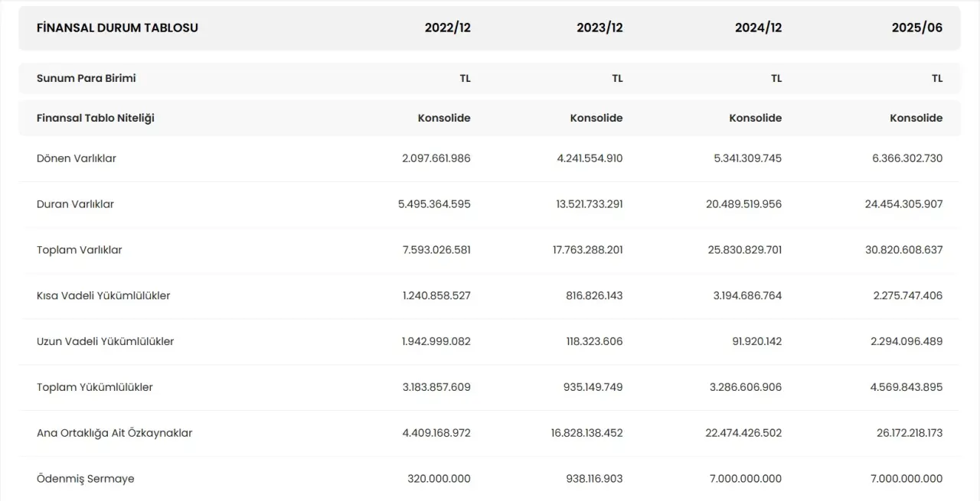This screenshot has width=980, height=501.
Task: Select the 2023/12 period column header
Action: point(599,28)
